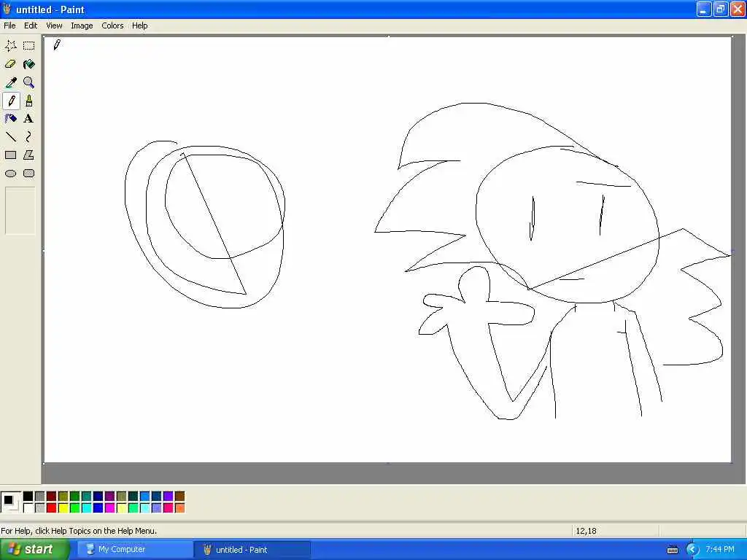Open the Colors menu
The image size is (747, 560).
112,26
